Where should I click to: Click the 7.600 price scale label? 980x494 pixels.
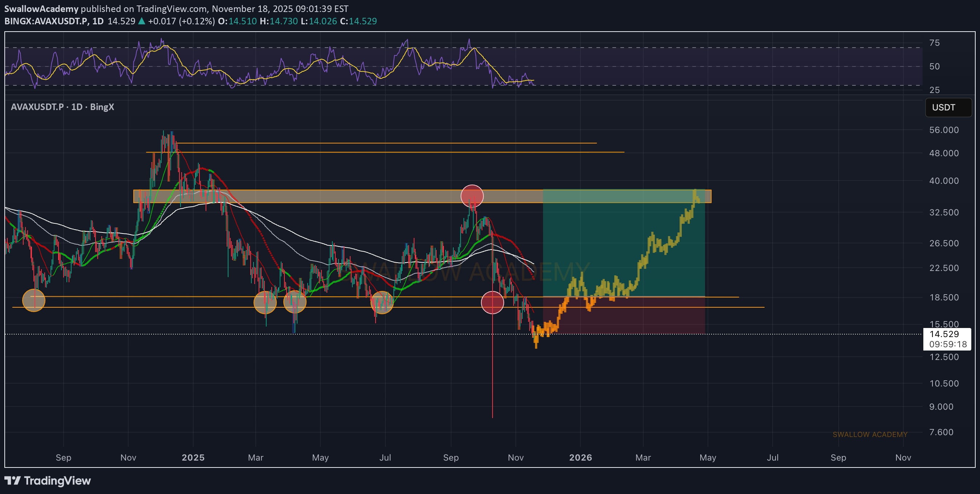point(941,432)
